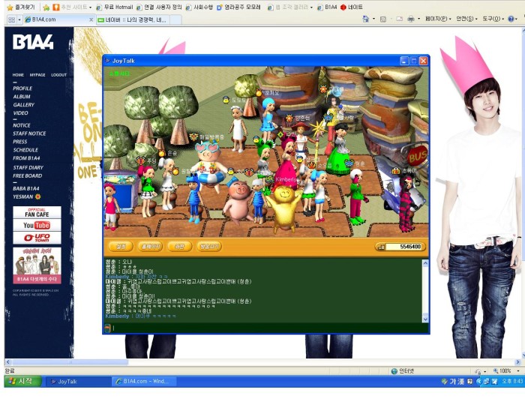
Task: Click the UFO Town banner
Action: click(x=37, y=238)
